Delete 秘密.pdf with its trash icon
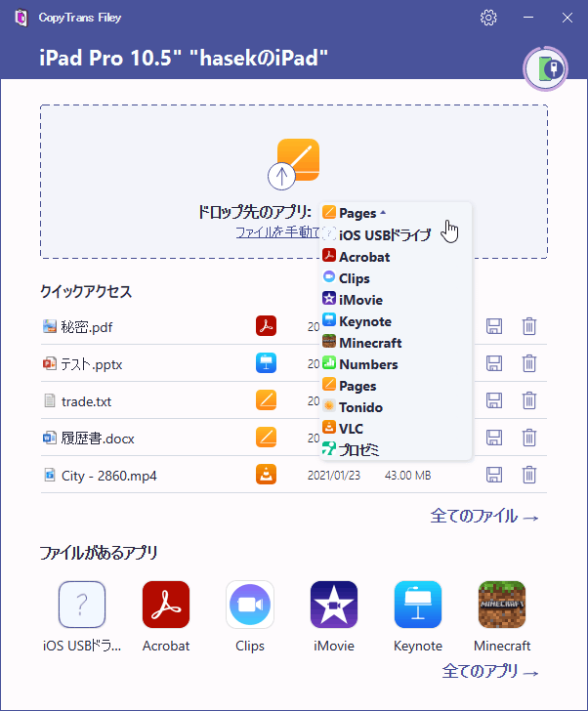 pos(529,326)
